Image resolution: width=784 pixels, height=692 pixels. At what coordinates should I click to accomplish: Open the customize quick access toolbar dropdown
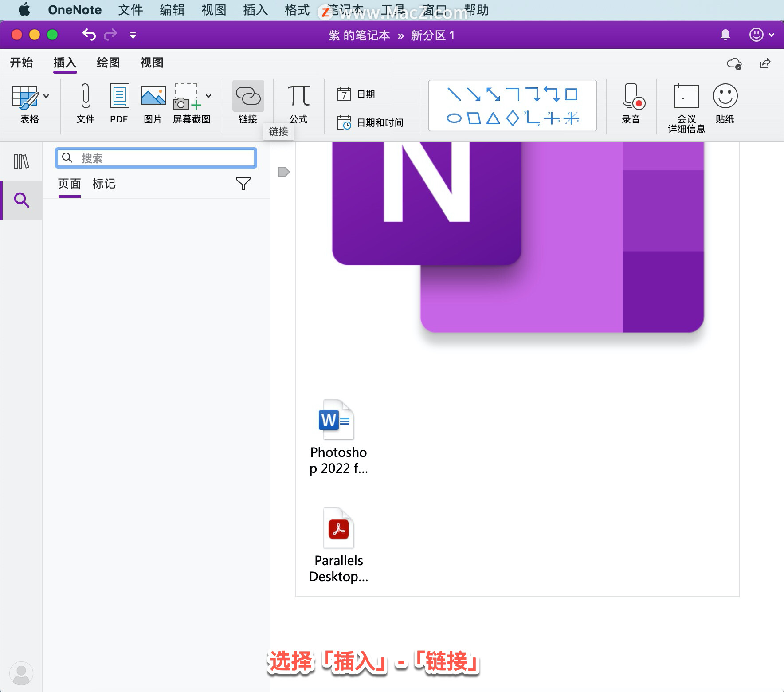[x=133, y=35]
